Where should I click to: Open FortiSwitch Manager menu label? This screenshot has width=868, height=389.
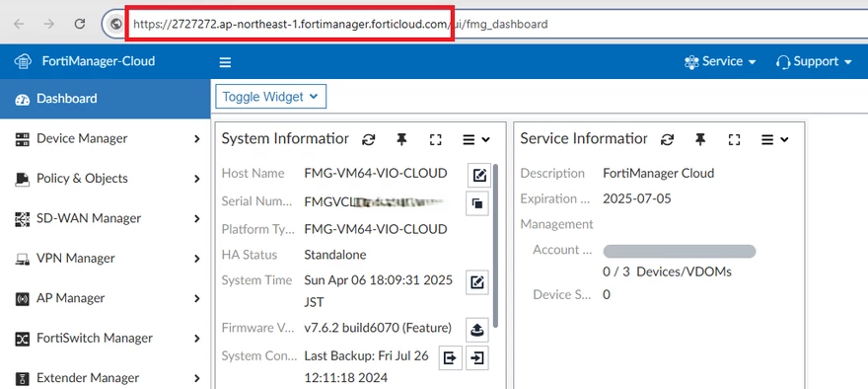95,338
